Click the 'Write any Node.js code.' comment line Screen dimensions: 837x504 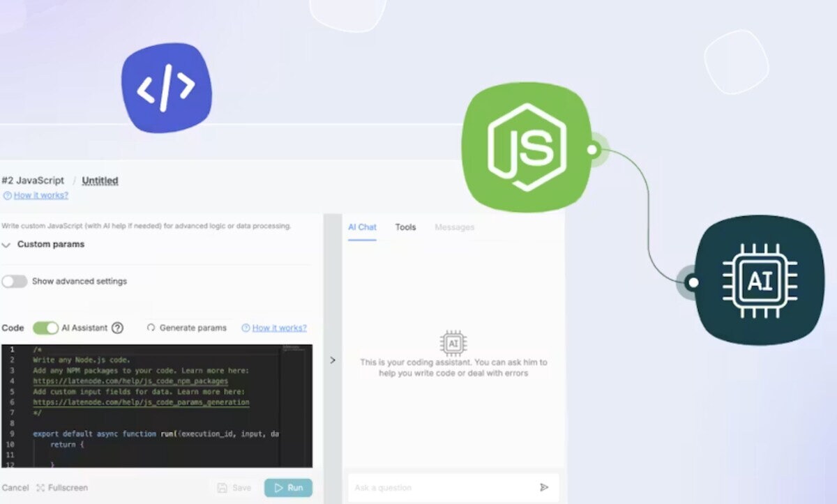point(82,360)
